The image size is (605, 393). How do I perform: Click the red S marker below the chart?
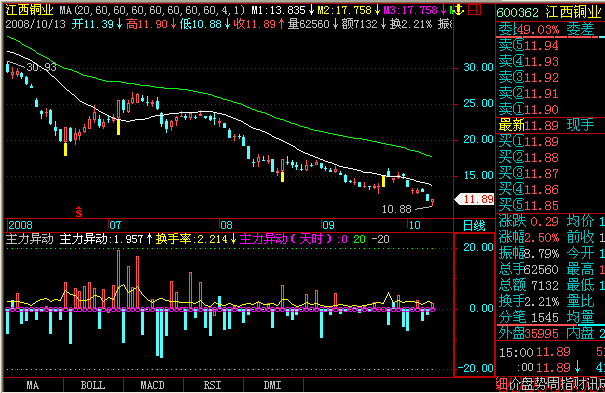79,211
